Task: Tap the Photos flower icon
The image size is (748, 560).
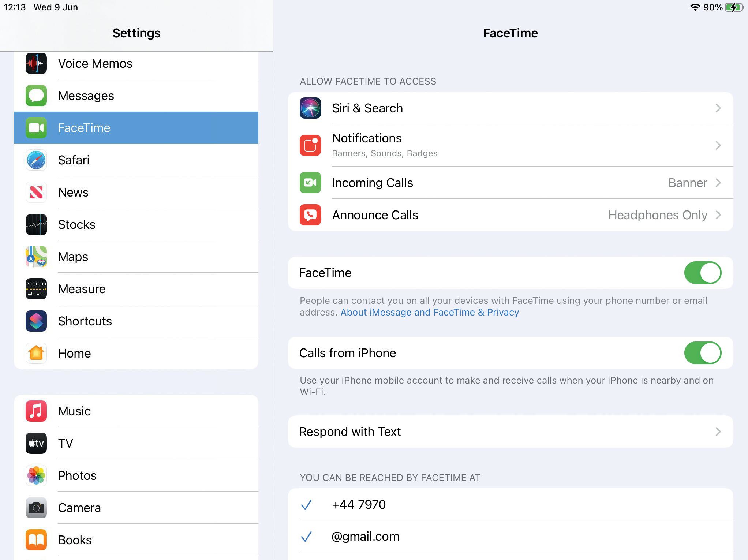Action: [x=36, y=475]
